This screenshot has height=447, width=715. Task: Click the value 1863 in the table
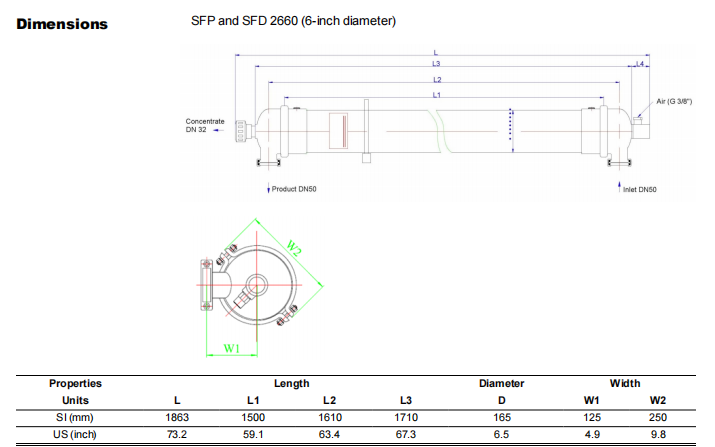coord(177,417)
